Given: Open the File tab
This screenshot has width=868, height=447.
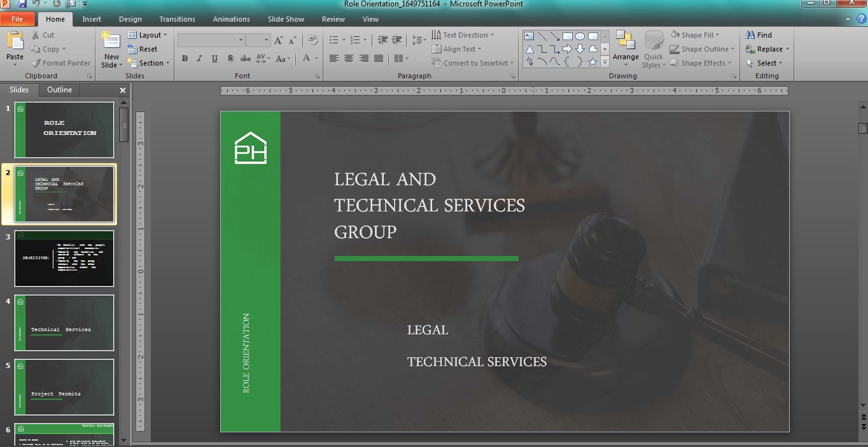Looking at the screenshot, I should coord(17,19).
